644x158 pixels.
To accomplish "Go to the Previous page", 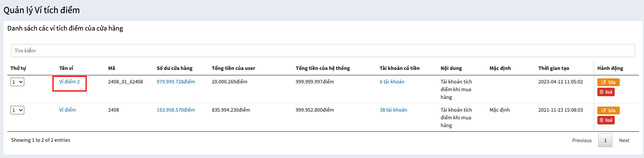I will [582, 140].
